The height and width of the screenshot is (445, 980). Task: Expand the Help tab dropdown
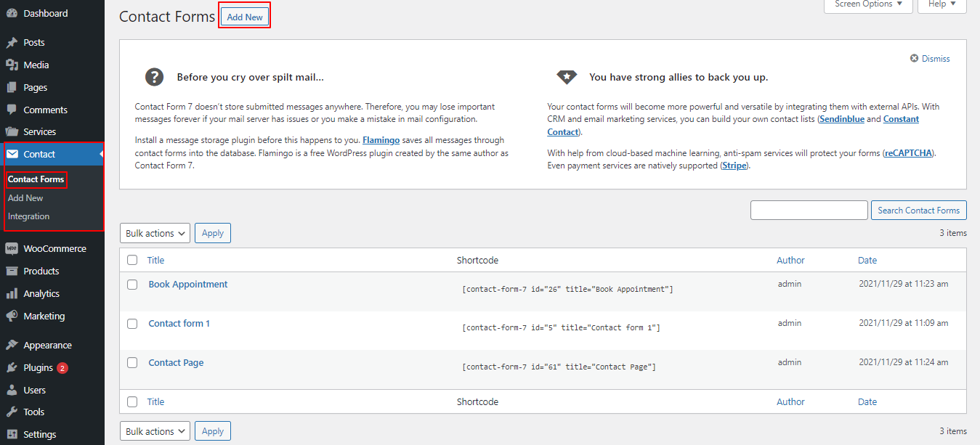(942, 4)
